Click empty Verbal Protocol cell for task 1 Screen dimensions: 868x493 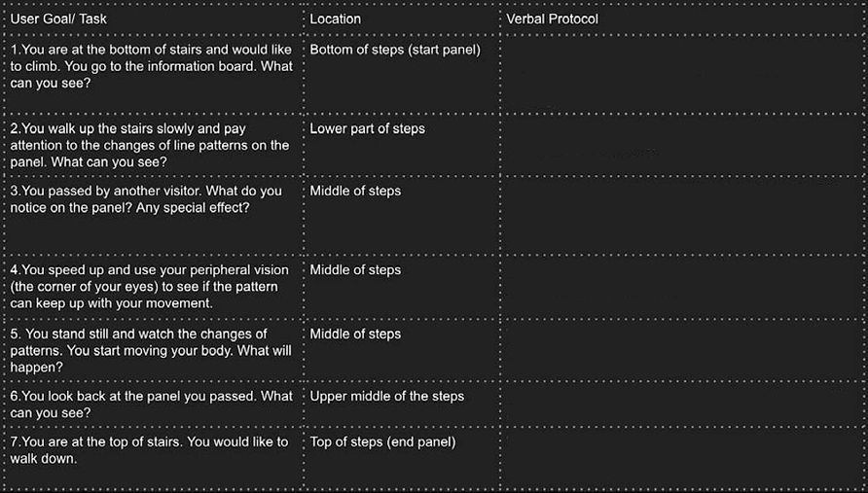point(684,75)
